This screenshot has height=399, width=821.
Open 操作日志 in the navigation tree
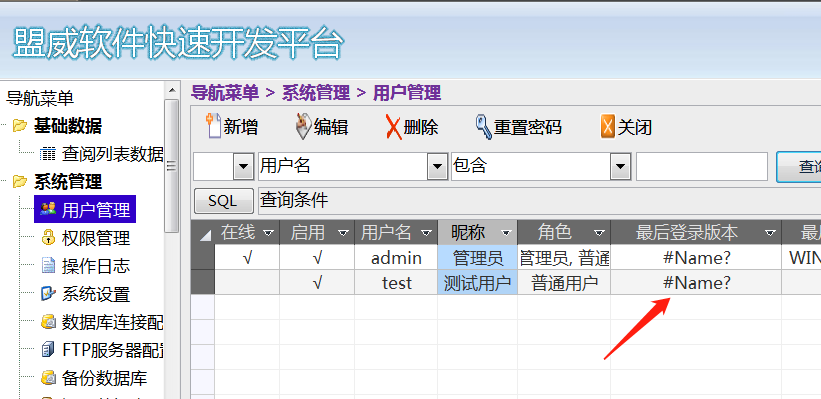tap(96, 266)
